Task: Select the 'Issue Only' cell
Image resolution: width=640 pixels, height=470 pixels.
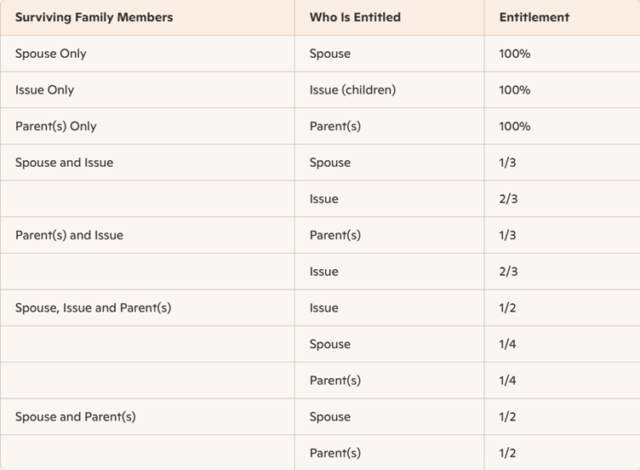Action: [45, 90]
